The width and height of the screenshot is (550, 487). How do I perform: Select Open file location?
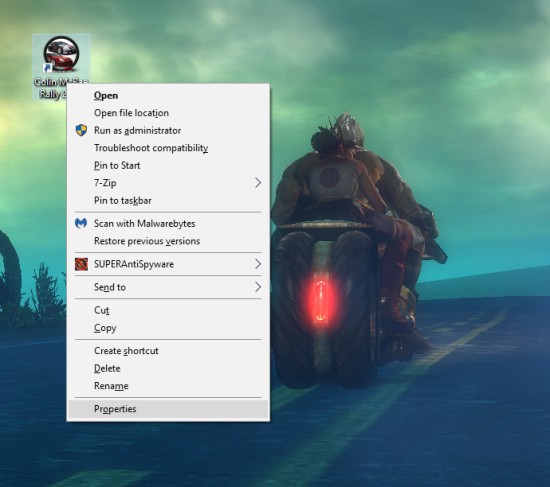[x=168, y=113]
